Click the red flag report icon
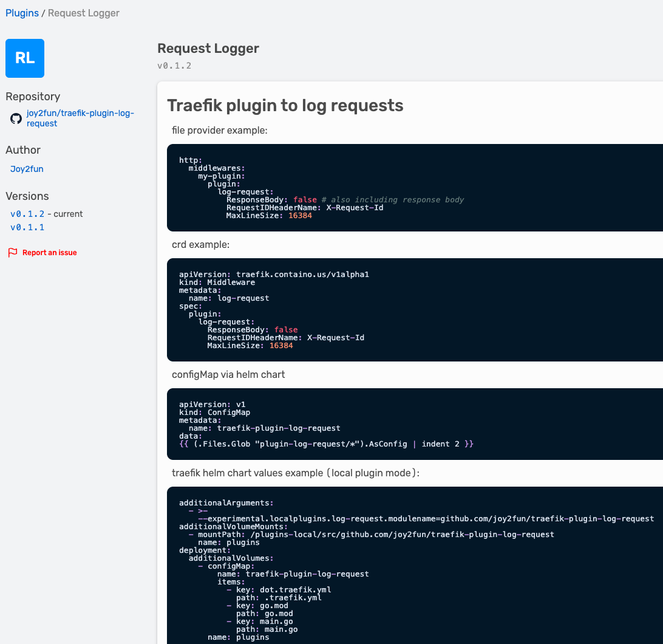This screenshot has width=663, height=644. [13, 253]
